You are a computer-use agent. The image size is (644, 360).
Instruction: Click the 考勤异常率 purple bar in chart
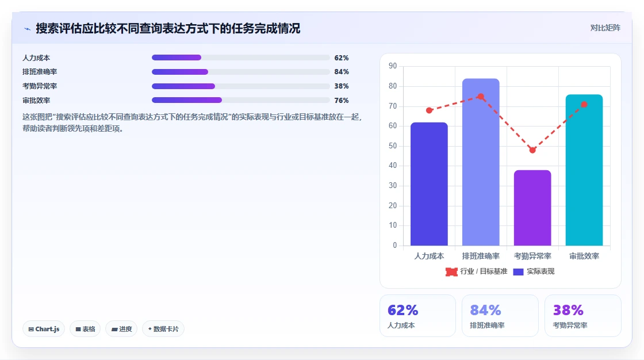click(532, 208)
